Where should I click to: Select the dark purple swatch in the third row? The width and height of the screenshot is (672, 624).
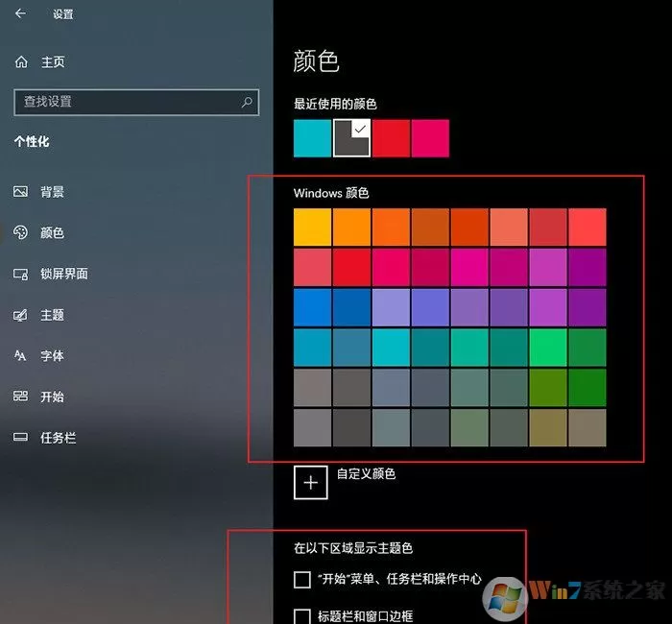(588, 307)
